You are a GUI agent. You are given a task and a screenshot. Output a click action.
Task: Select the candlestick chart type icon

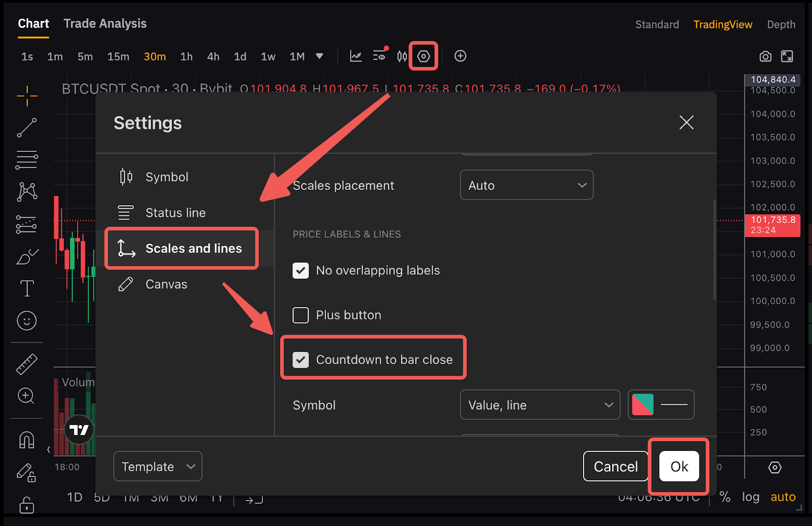coord(402,56)
